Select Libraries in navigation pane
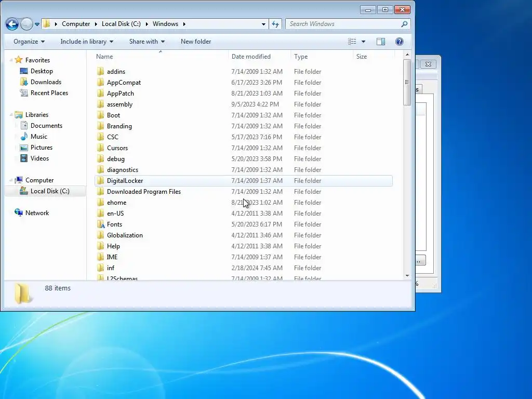Screen dimensions: 532x399 coord(37,115)
